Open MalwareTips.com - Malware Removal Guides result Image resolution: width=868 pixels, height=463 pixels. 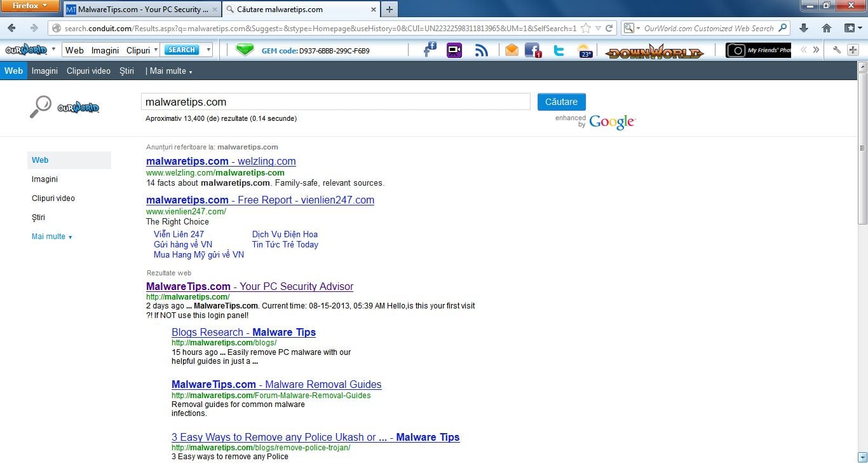click(276, 385)
